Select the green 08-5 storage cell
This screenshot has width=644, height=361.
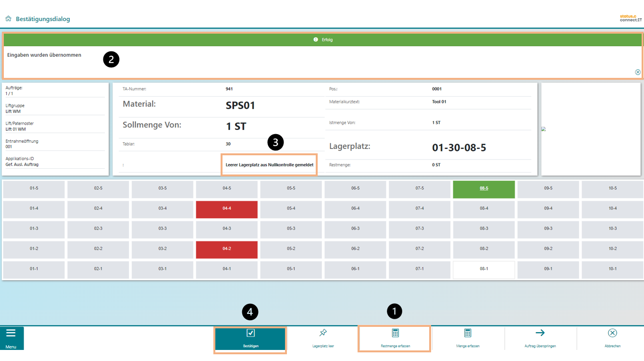483,188
